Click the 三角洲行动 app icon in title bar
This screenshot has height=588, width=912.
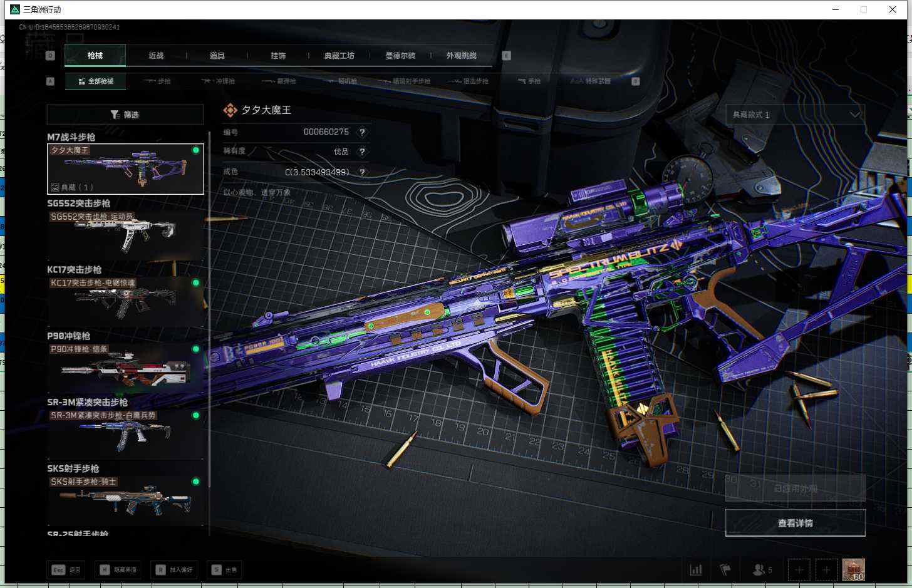15,9
